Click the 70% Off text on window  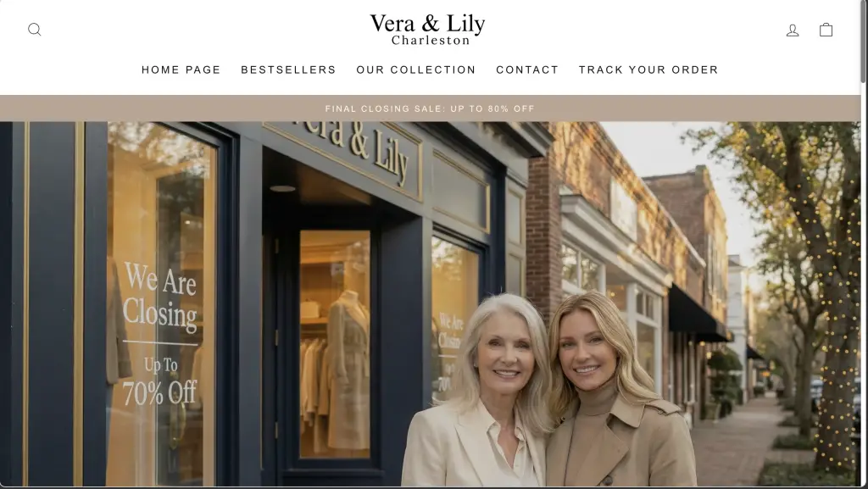(x=160, y=392)
